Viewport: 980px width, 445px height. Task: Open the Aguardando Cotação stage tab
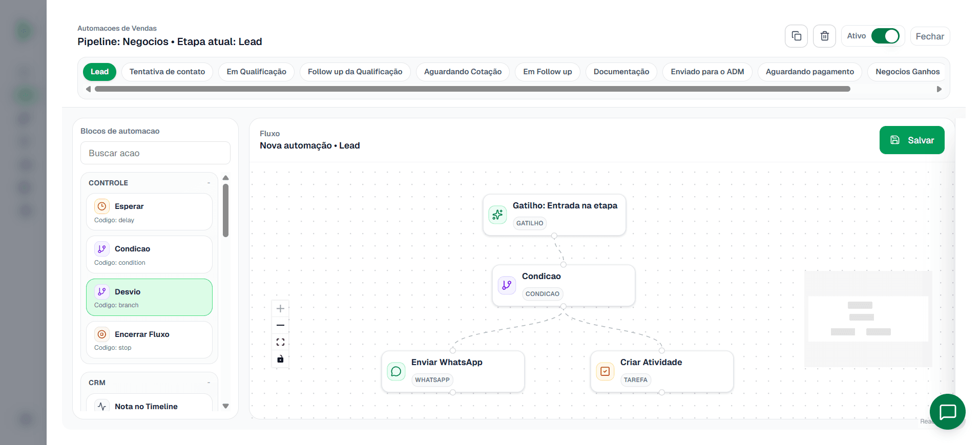(462, 72)
